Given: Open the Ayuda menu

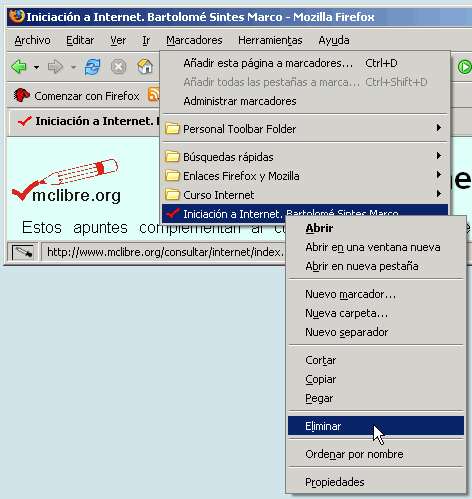Looking at the screenshot, I should click(x=334, y=40).
